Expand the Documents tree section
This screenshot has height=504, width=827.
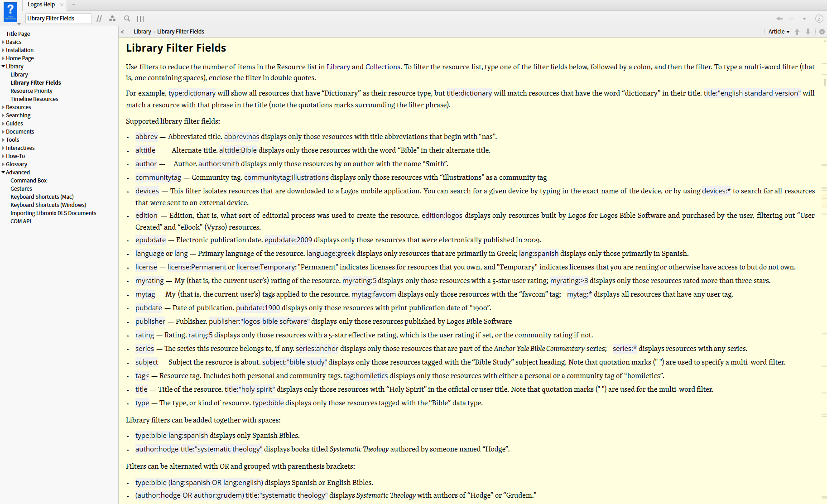(3, 132)
